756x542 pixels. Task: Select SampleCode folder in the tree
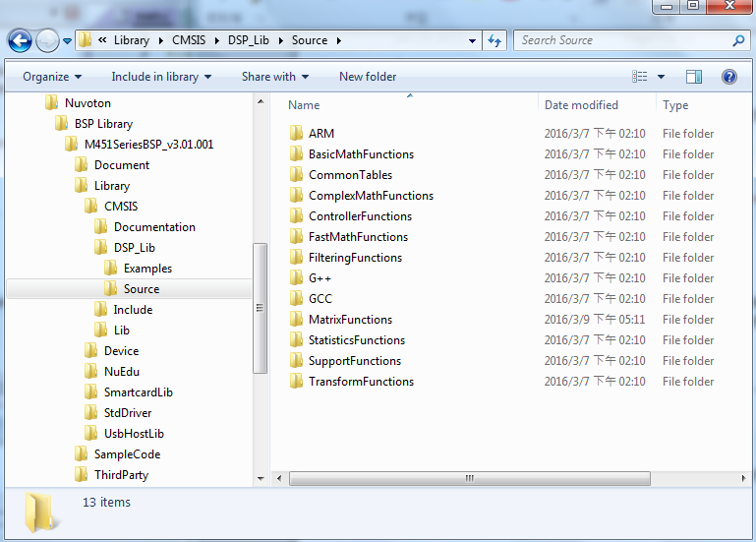coord(127,454)
